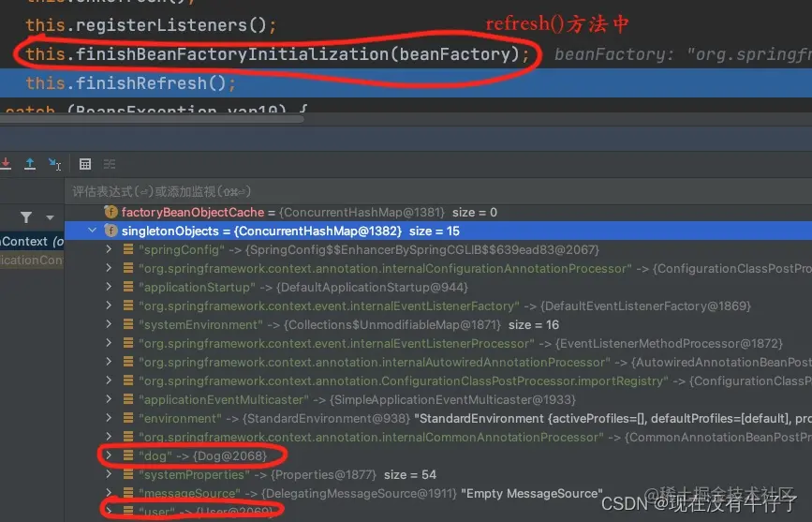Click the entry icon beside internalAutowiredAnnotationProcessor
Screen dimensions: 812x522
point(128,362)
